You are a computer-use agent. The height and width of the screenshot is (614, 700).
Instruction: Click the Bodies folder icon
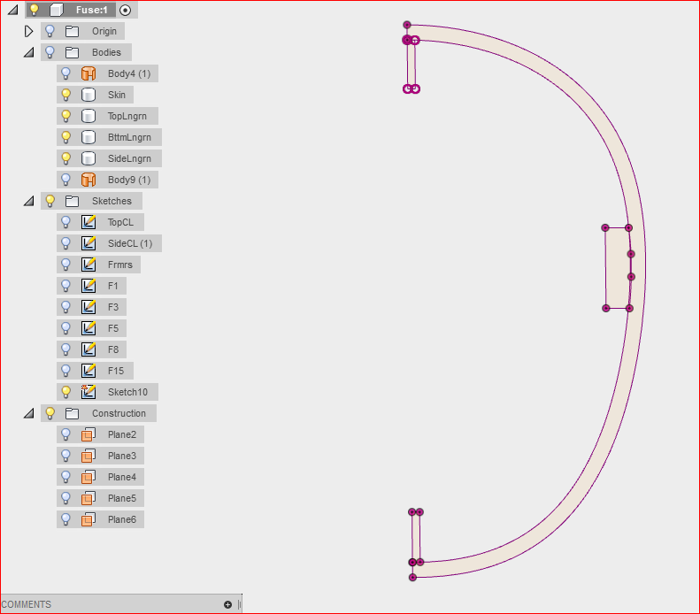(72, 53)
